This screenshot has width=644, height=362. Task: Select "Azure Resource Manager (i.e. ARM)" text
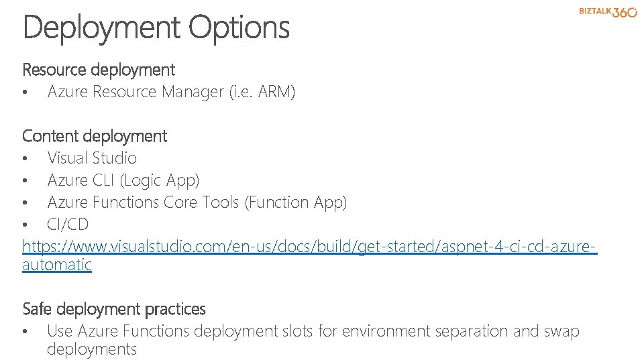(171, 93)
